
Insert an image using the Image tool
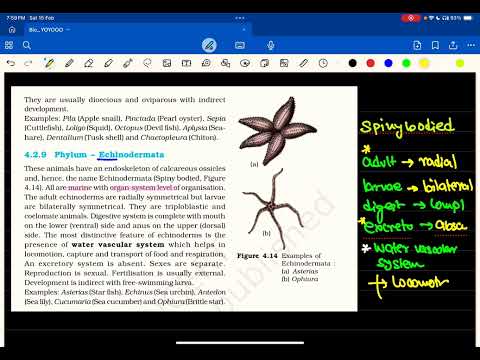tap(167, 63)
